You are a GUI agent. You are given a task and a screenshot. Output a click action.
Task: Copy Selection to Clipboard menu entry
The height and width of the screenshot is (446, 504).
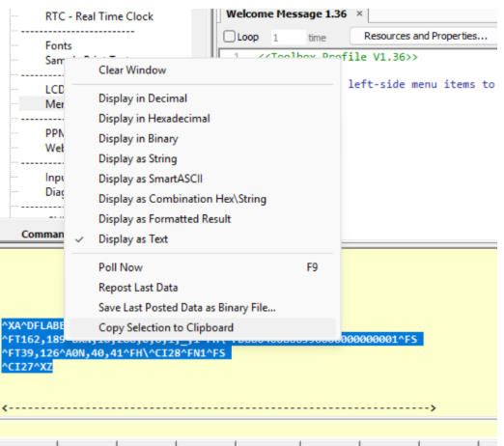pos(203,328)
